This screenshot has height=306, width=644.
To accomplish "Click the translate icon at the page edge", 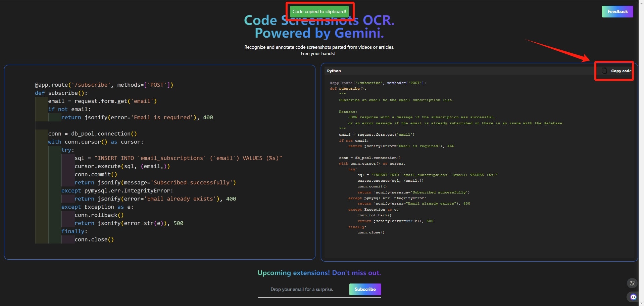I will click(632, 283).
